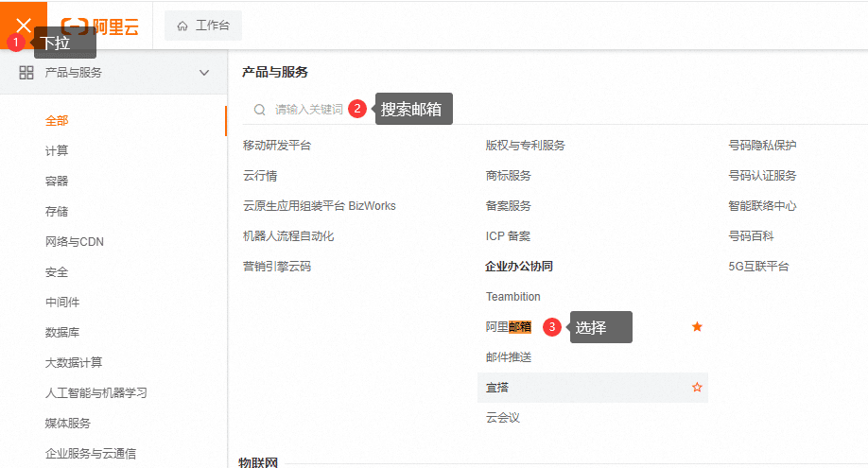Select the 数据库 category
This screenshot has height=468, width=868.
tap(62, 332)
